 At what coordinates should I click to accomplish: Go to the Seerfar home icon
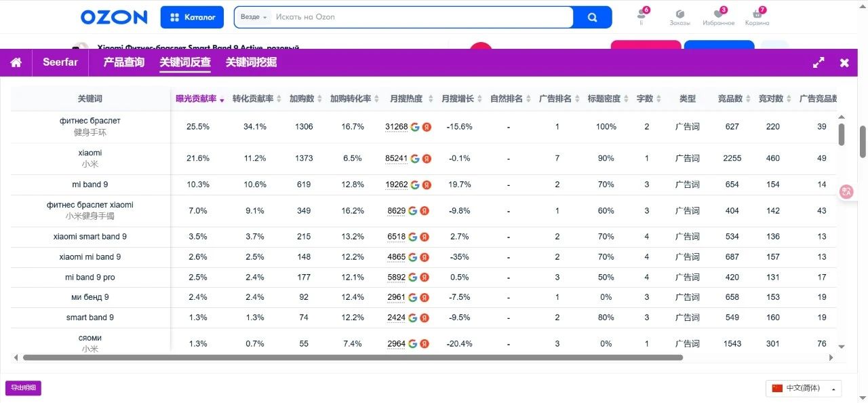pyautogui.click(x=16, y=62)
